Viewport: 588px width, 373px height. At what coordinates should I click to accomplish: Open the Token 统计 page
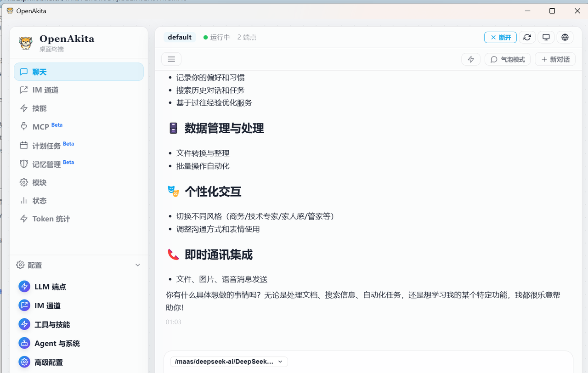[x=79, y=219]
